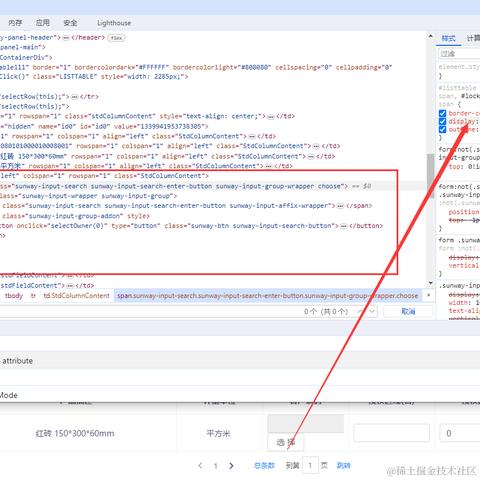Click the breadcrumb scroll-right arrow
Image resolution: width=480 pixels, height=480 pixels.
click(429, 295)
